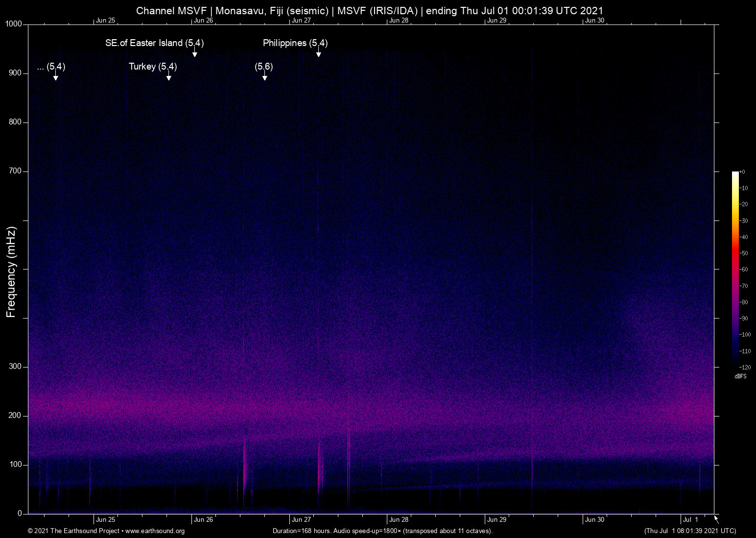Click the 1000 tick label on frequency axis
This screenshot has height=538, width=756.
(x=13, y=24)
